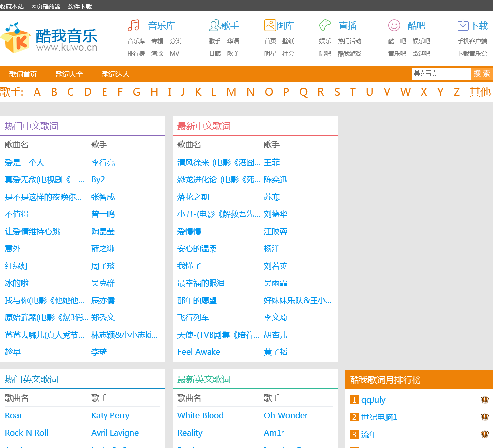Click the smiley face icon beside 酷吧
Viewport: 493px width, 448px height.
[394, 25]
